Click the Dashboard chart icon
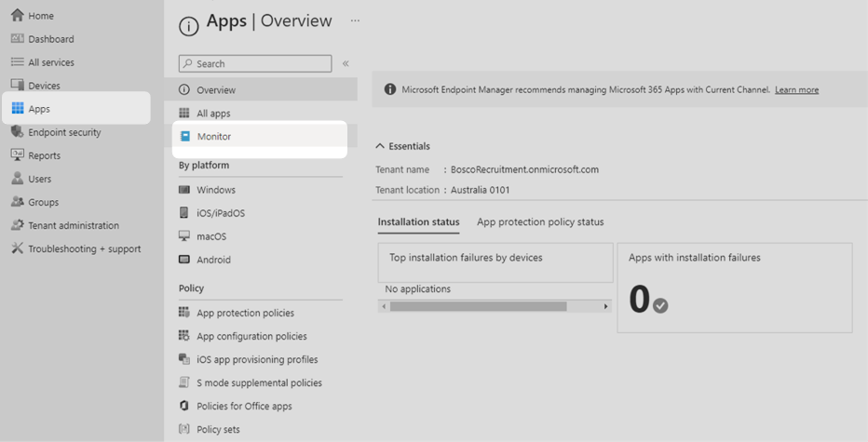Image resolution: width=868 pixels, height=442 pixels. click(x=18, y=38)
